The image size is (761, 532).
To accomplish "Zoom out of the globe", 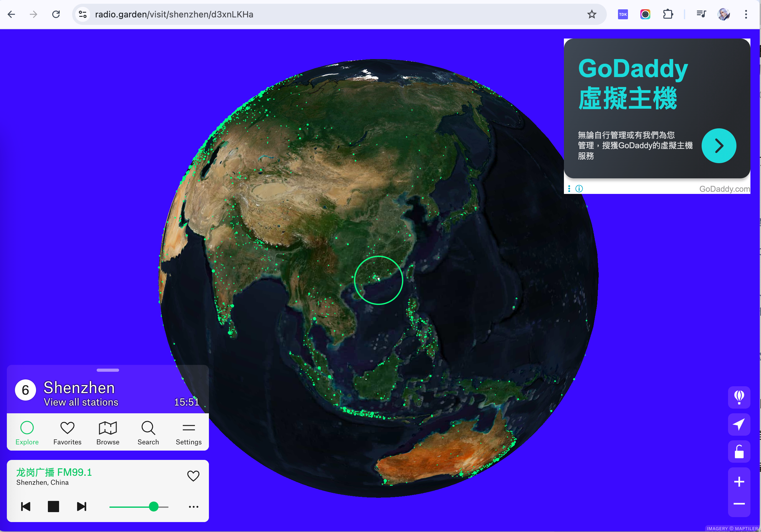I will point(739,504).
